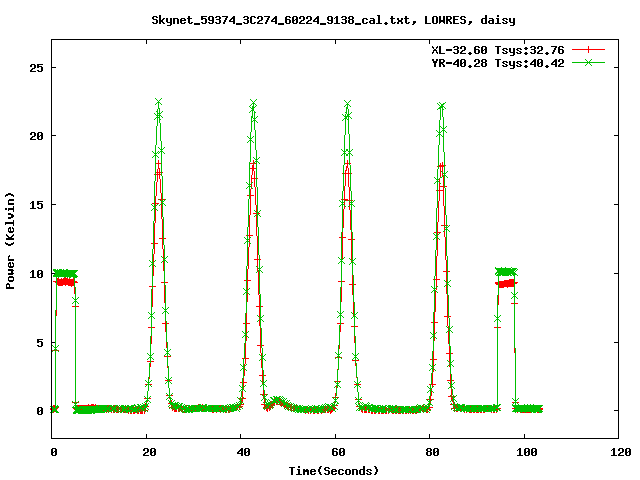Click the y-axis tick label 0
Viewport: 640px width, 480px height.
coord(40,411)
